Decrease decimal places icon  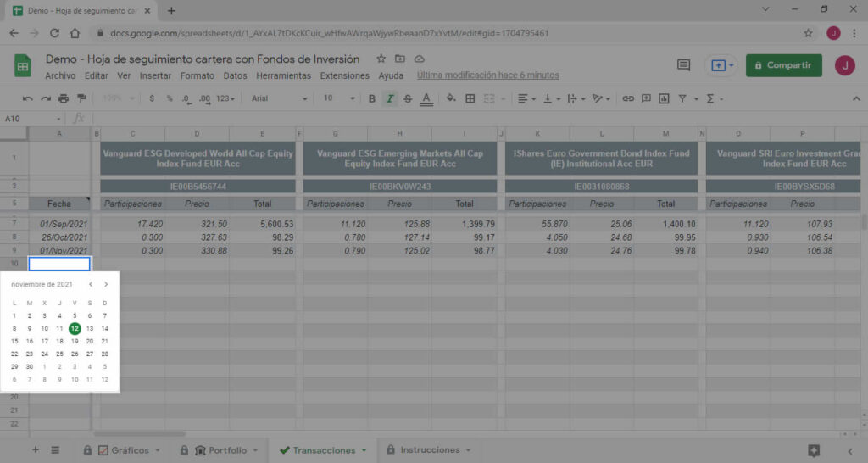(186, 98)
